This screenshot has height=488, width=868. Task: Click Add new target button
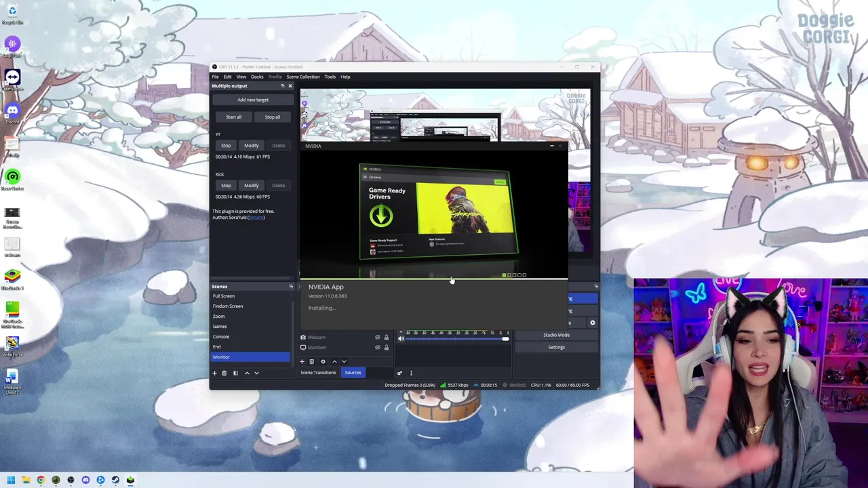[253, 100]
